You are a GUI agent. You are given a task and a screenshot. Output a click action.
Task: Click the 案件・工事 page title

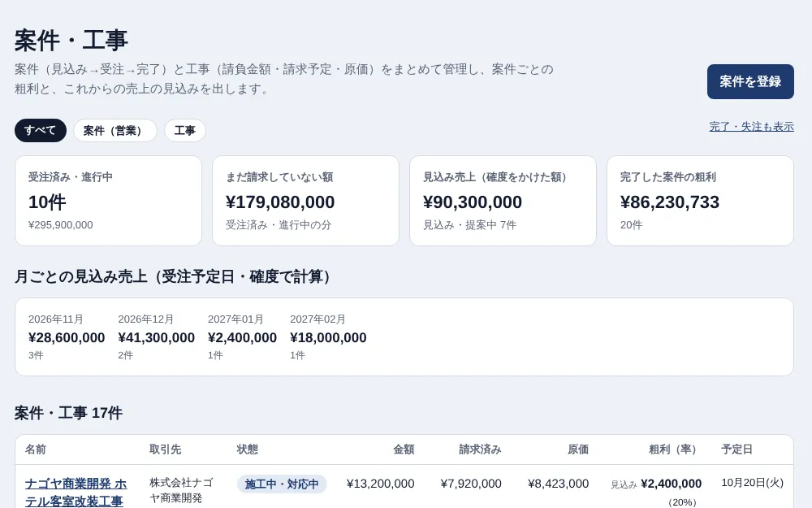pos(71,41)
